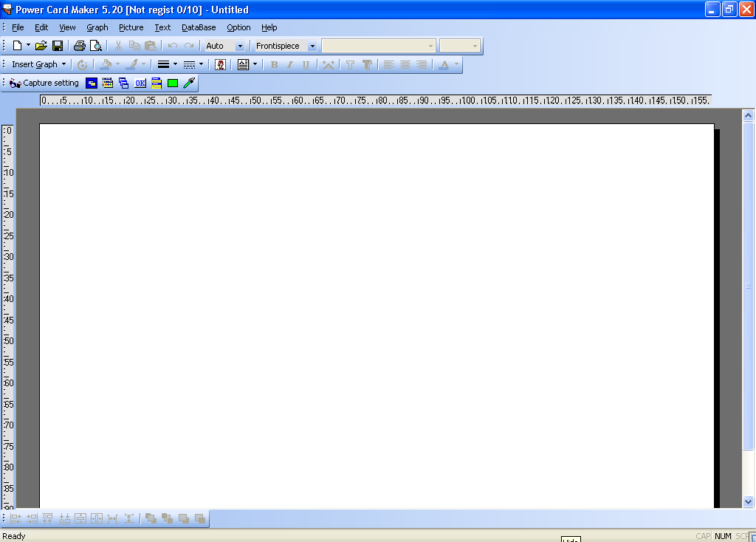Click the OK button capture icon
This screenshot has width=756, height=542.
click(140, 83)
